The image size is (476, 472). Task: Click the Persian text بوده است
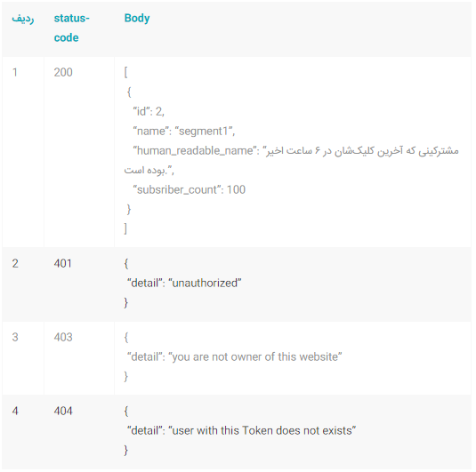(144, 170)
